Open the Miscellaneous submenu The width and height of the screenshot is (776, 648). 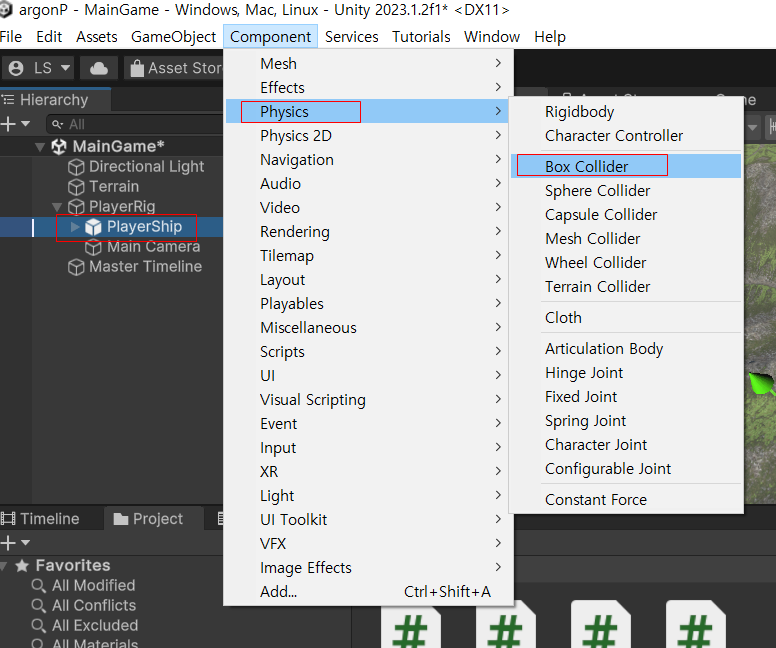tap(368, 327)
